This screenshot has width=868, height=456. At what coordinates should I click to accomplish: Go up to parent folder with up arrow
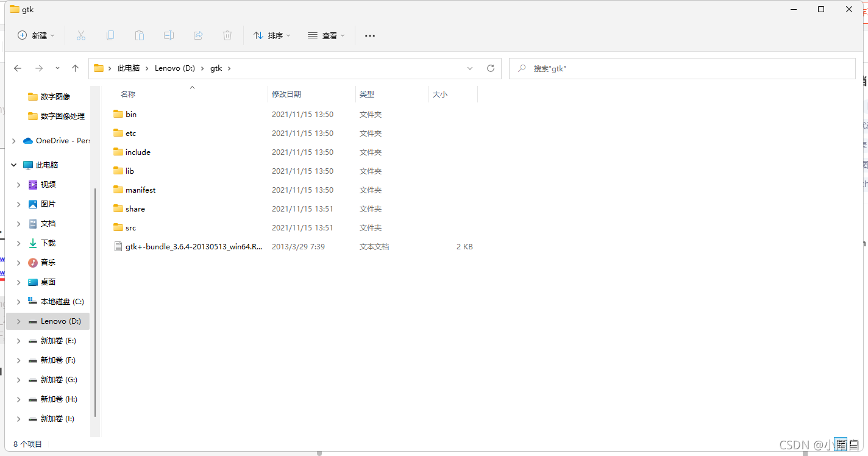[x=75, y=68]
